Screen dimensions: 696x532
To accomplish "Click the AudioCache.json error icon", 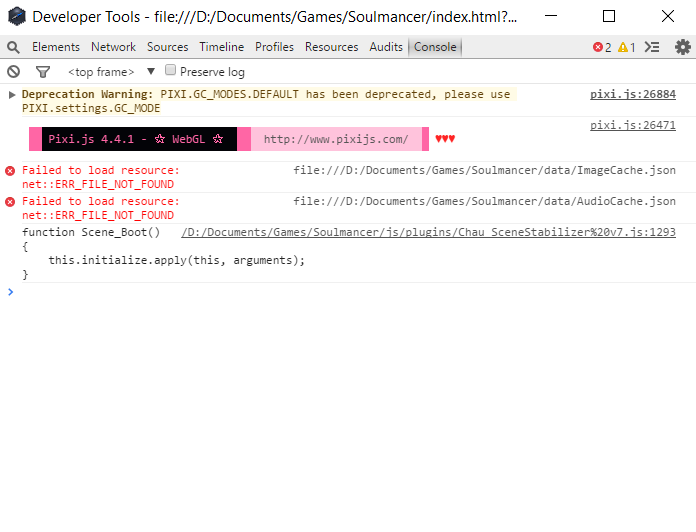I will pyautogui.click(x=10, y=202).
